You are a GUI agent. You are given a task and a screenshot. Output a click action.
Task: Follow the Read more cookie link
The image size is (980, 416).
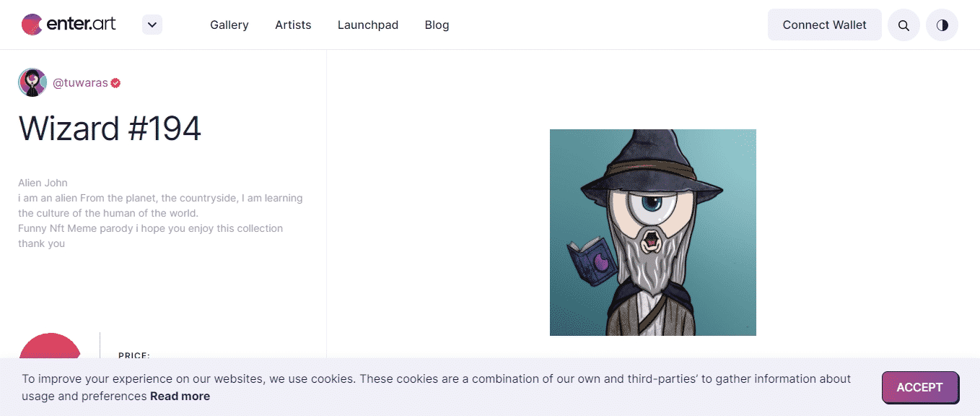coord(180,396)
